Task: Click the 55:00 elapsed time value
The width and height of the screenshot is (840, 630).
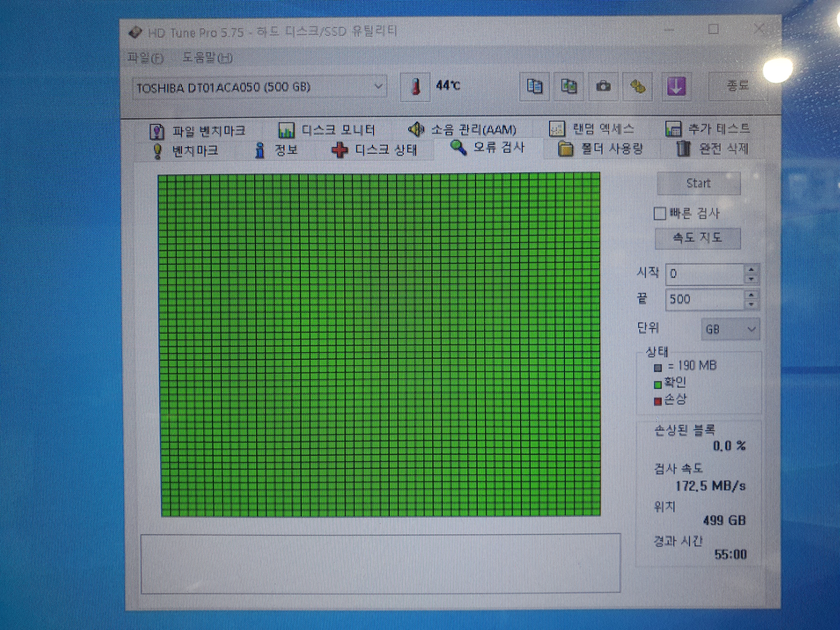Action: click(x=730, y=554)
